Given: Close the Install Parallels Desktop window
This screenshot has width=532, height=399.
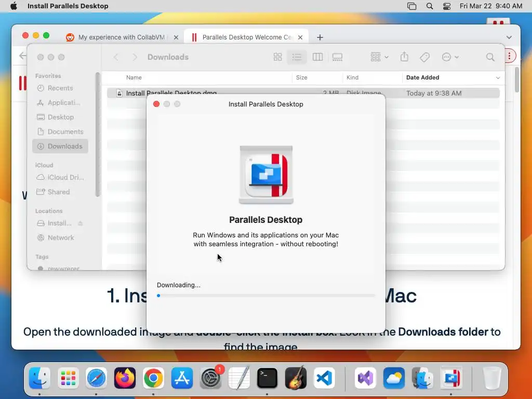Looking at the screenshot, I should coord(156,104).
